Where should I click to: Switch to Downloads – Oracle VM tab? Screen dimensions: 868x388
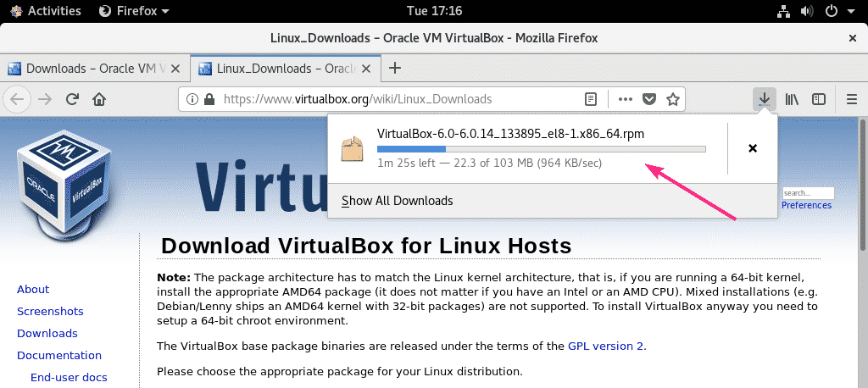pyautogui.click(x=95, y=69)
